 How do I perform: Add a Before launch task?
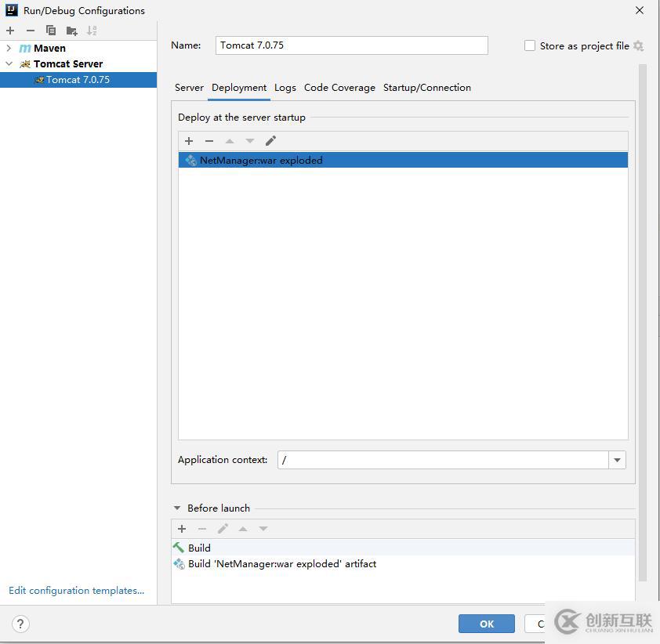[182, 529]
